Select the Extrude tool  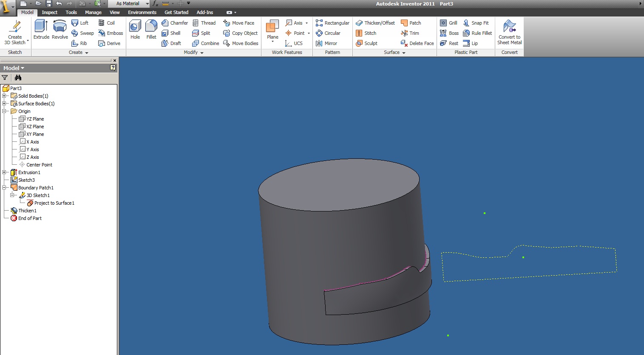tap(41, 29)
